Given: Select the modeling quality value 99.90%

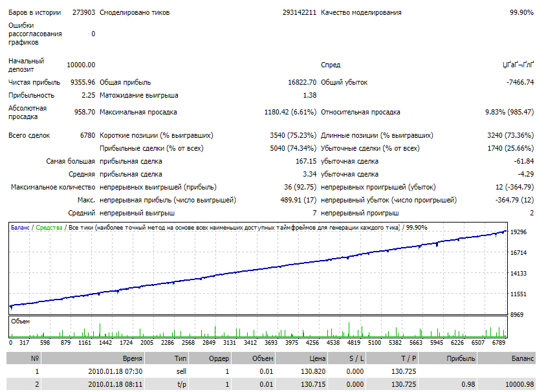Looking at the screenshot, I should [x=521, y=12].
